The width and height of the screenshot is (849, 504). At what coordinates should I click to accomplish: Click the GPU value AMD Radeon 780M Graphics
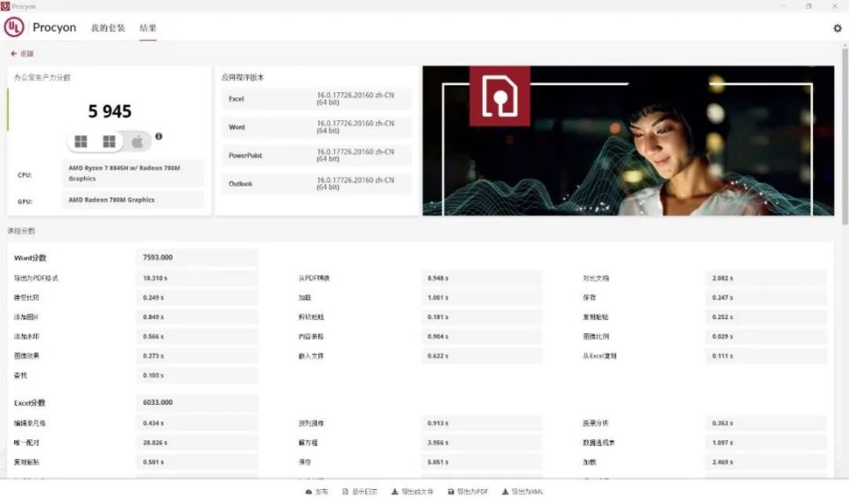(x=133, y=200)
